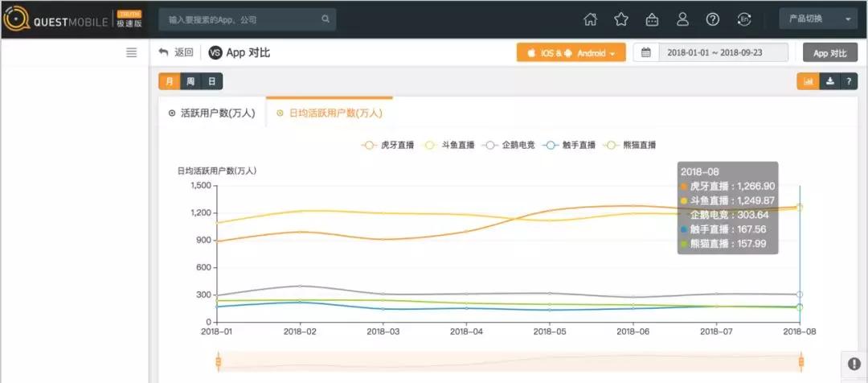Open the toolbox icon in header
This screenshot has height=383, width=868.
(652, 19)
